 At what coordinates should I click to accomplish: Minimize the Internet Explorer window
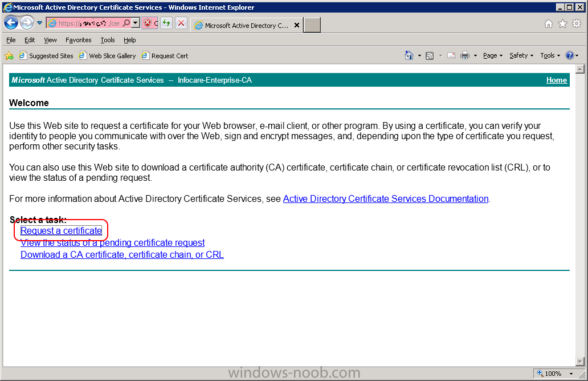coord(560,7)
